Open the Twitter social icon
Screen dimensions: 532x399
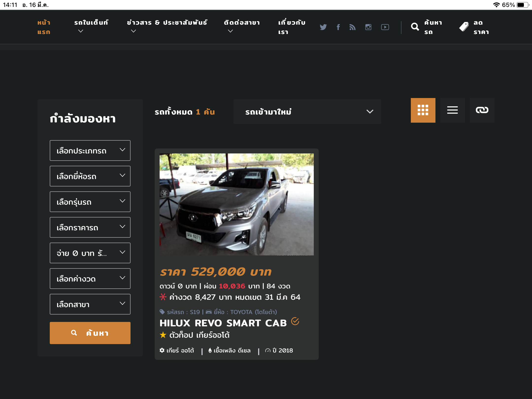click(323, 27)
